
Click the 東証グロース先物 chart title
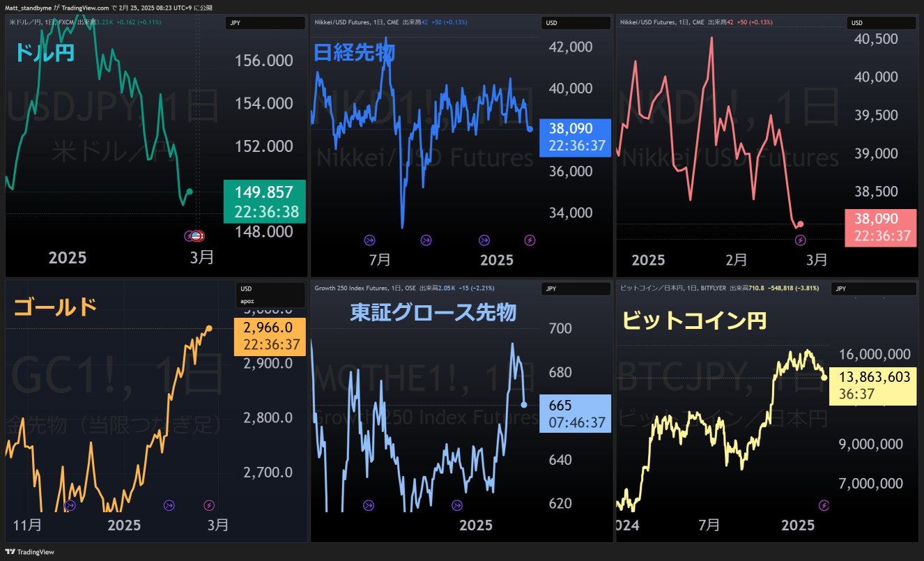coord(433,313)
